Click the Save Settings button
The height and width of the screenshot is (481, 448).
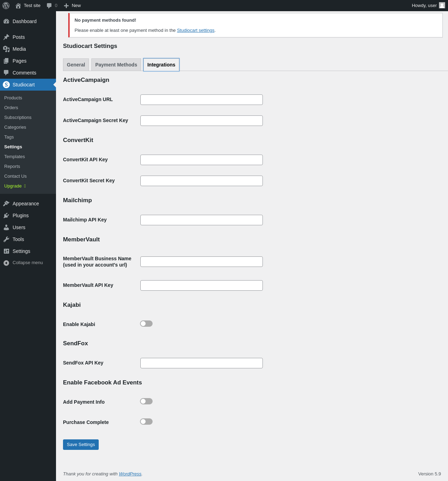pos(81,445)
